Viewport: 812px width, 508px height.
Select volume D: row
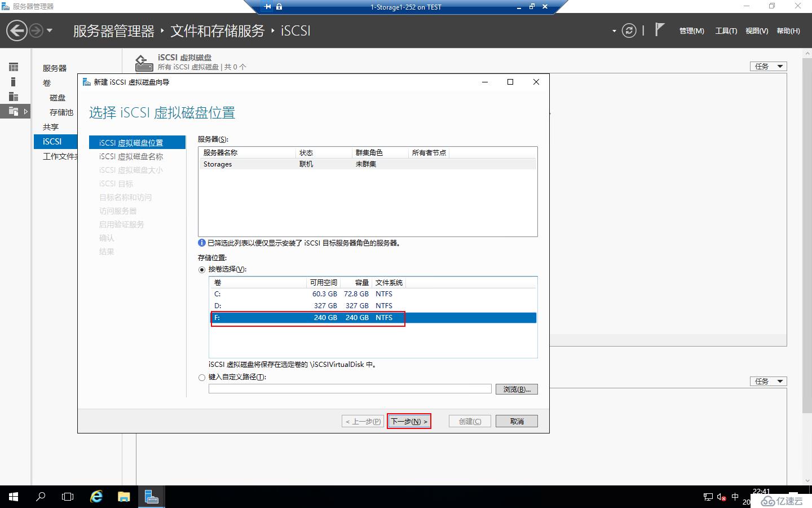click(x=373, y=306)
